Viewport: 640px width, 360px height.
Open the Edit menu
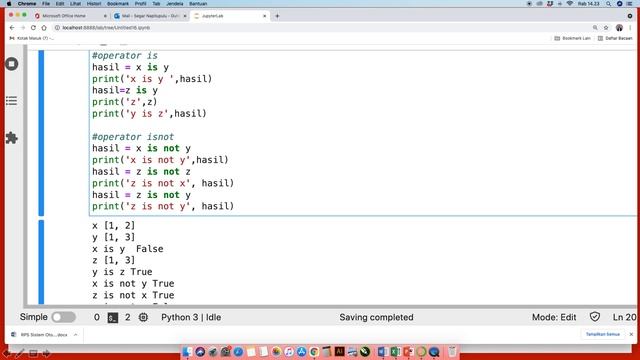[x=60, y=4]
